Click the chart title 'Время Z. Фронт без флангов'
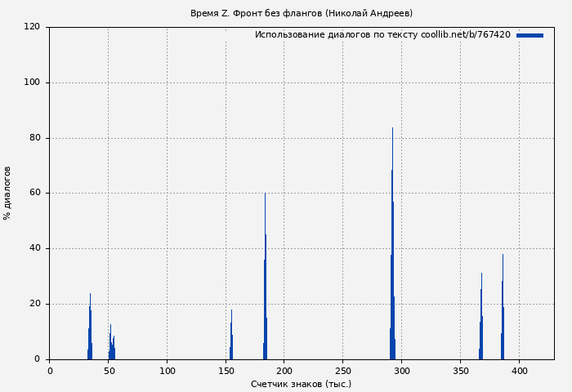572x392 pixels. pyautogui.click(x=301, y=13)
